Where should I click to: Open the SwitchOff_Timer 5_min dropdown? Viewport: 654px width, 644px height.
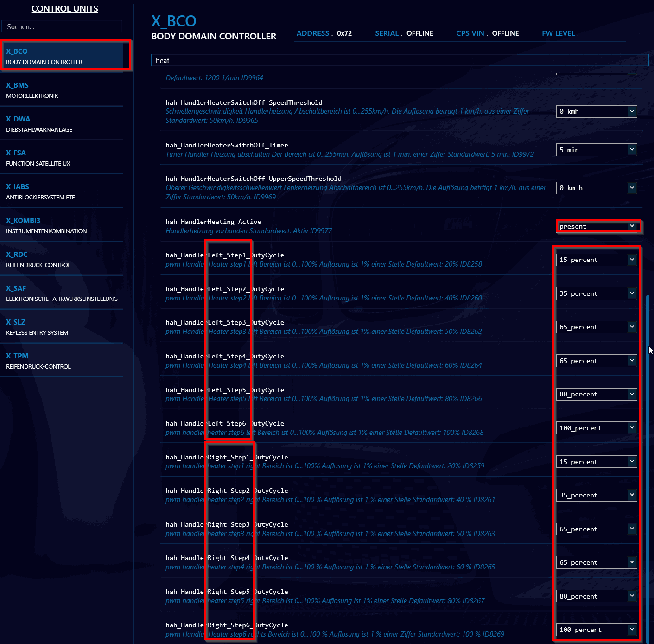(x=596, y=150)
